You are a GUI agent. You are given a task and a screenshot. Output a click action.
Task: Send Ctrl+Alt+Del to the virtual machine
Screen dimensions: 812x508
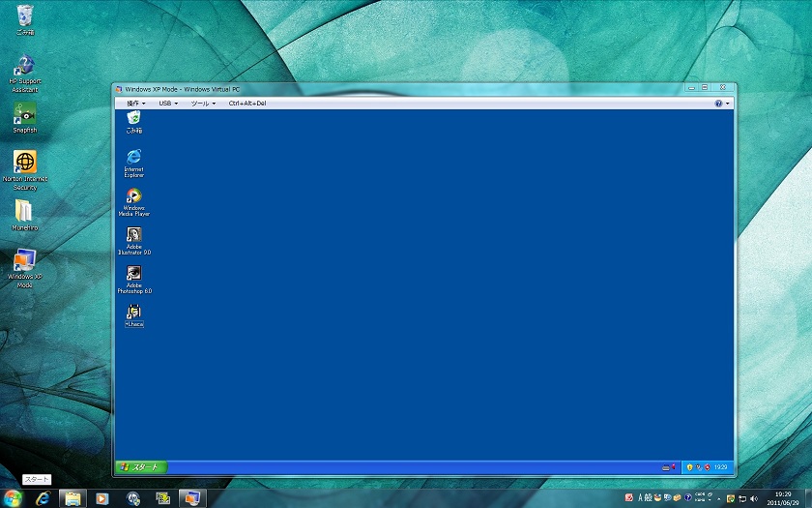pyautogui.click(x=247, y=104)
